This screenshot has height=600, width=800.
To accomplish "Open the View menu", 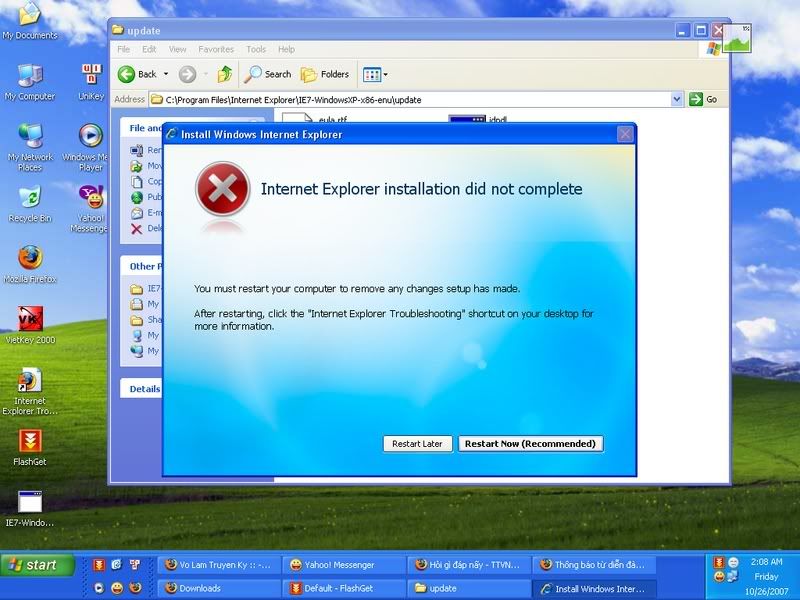I will [x=177, y=49].
